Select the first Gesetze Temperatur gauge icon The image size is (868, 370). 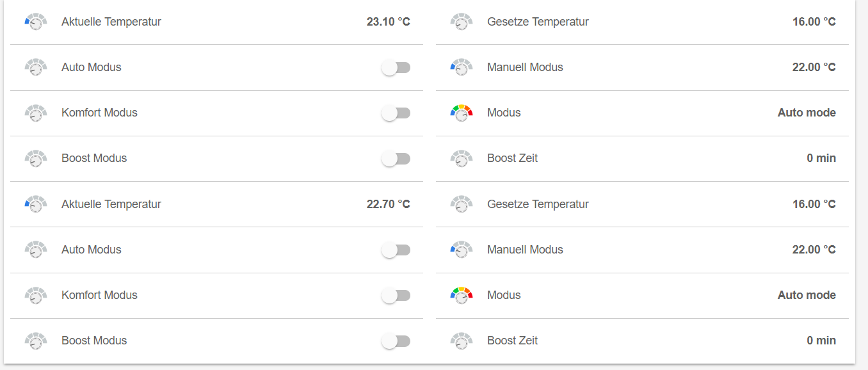462,22
